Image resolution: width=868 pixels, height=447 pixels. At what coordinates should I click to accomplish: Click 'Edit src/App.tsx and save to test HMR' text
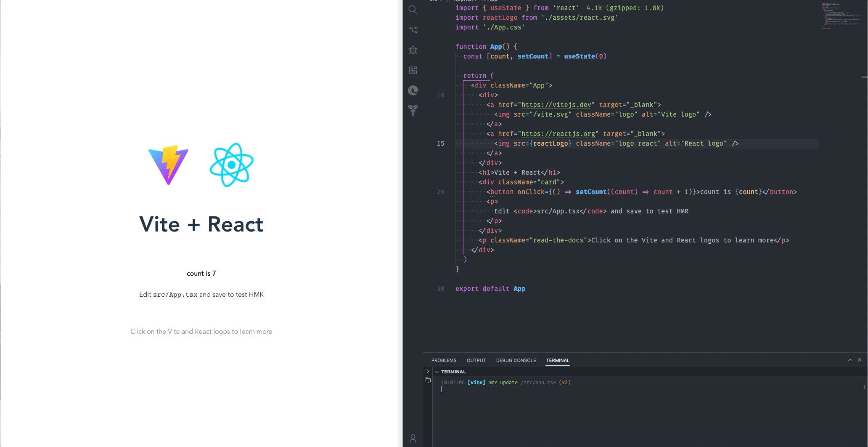pos(201,295)
